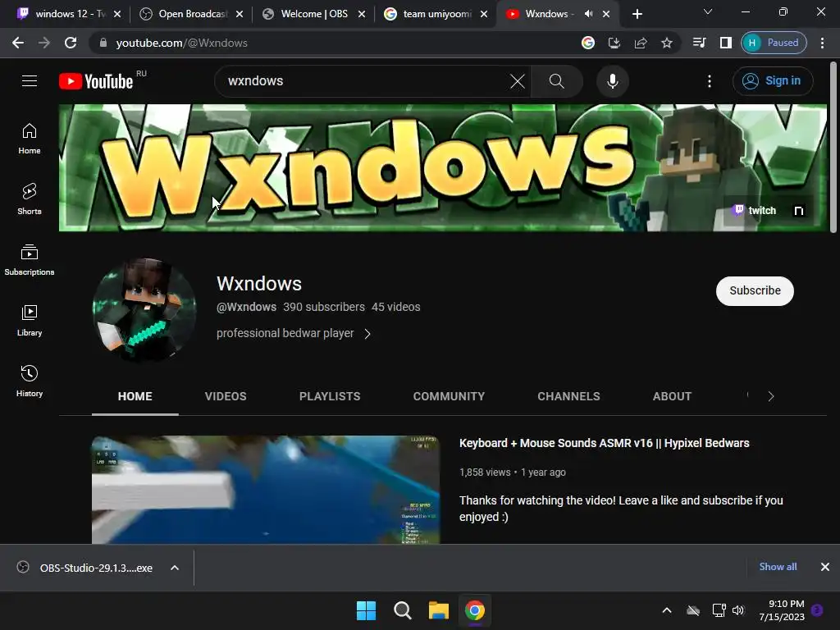Sign in to YouTube
Image resolution: width=840 pixels, height=630 pixels.
pyautogui.click(x=772, y=81)
